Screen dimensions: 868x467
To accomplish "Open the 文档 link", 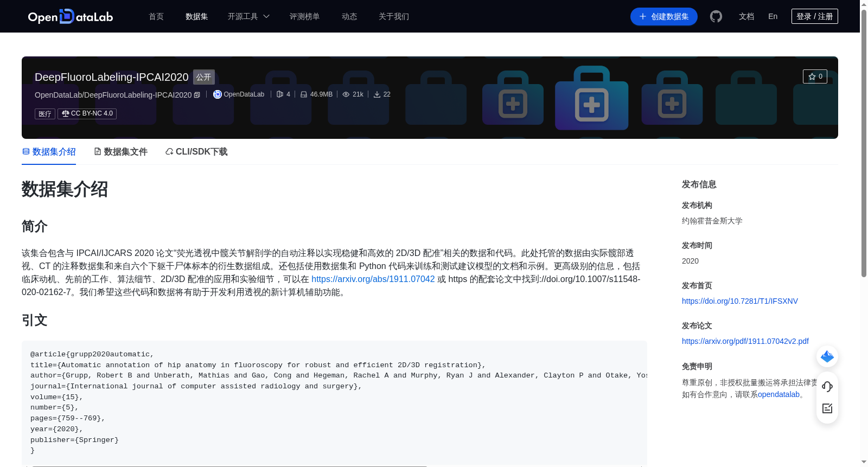I will (x=746, y=16).
